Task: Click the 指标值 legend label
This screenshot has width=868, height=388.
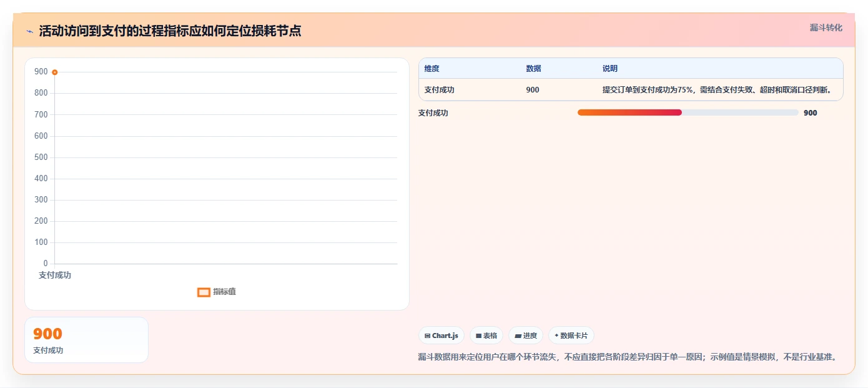Action: [224, 292]
